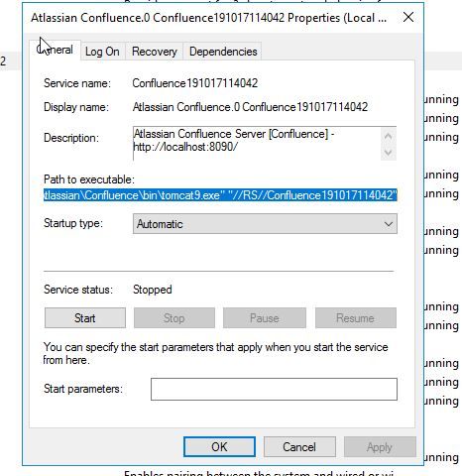Click the Display name value text
This screenshot has width=462, height=476.
coord(250,107)
